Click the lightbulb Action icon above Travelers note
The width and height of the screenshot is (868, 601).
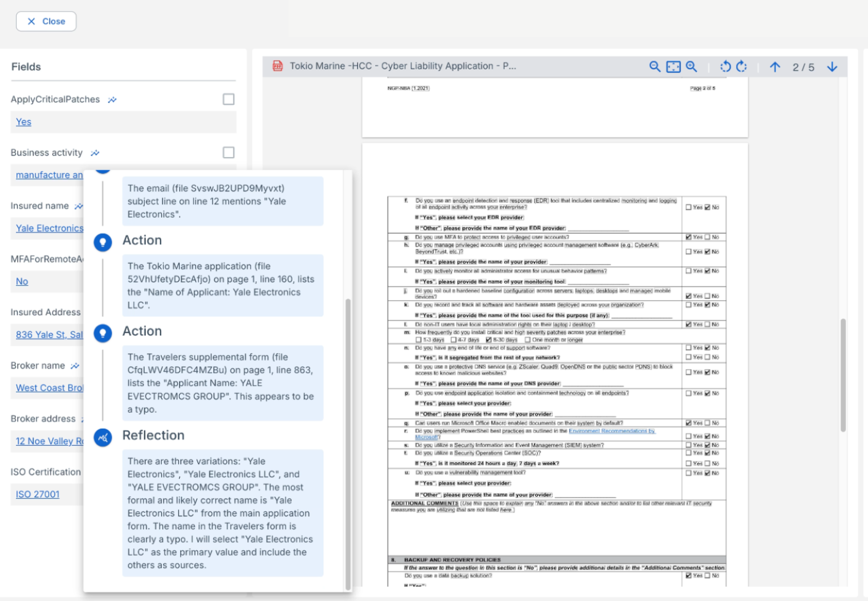[x=103, y=333]
